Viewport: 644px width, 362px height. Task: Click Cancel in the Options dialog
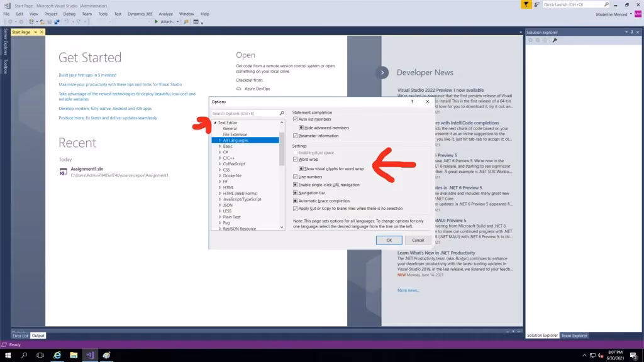[418, 241]
